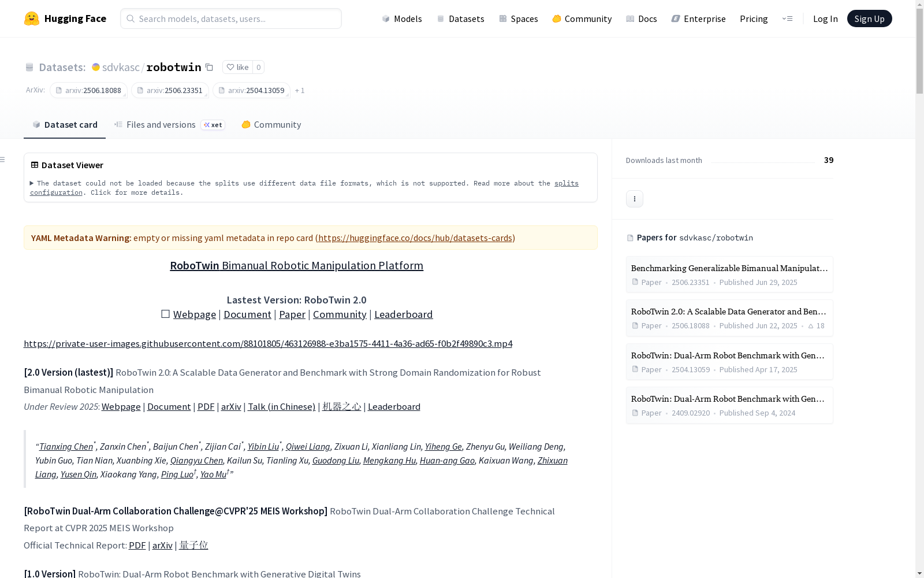Open author Qiwei Liang's link
The image size is (924, 578).
coord(308,447)
